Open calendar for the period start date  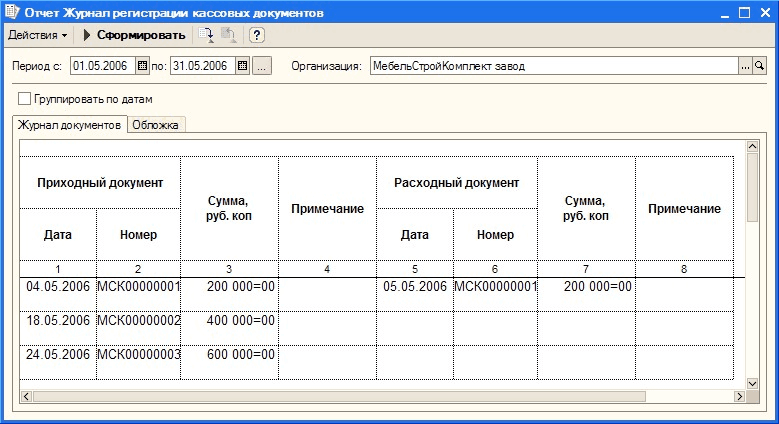click(x=142, y=66)
